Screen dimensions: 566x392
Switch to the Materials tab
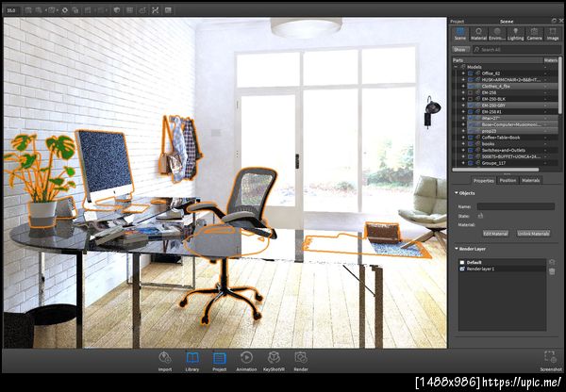(530, 180)
